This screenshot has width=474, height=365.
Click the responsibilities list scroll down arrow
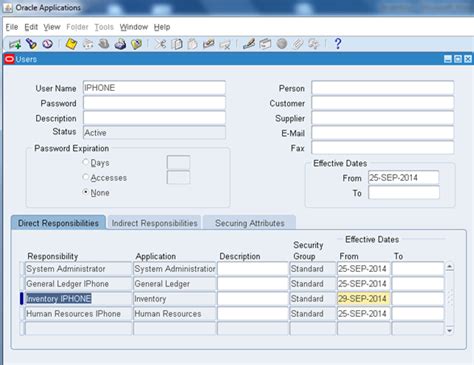[450, 330]
